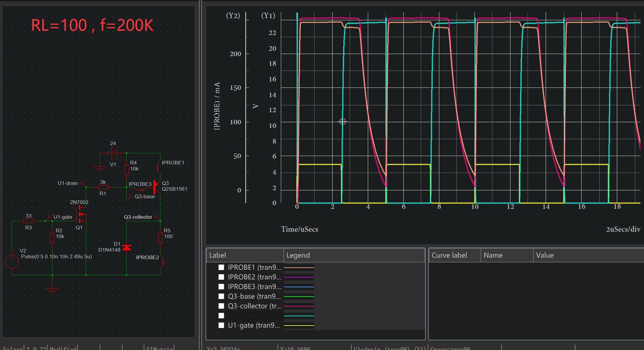Check the Q3-base curve checkbox

click(221, 296)
